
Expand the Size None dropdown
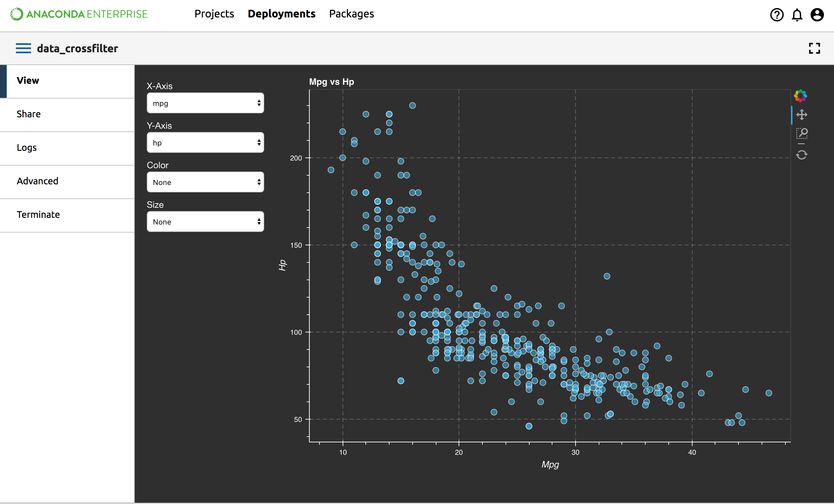tap(205, 222)
